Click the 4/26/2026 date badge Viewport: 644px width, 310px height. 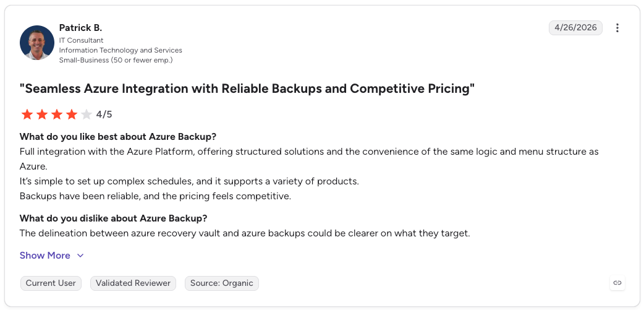(575, 28)
